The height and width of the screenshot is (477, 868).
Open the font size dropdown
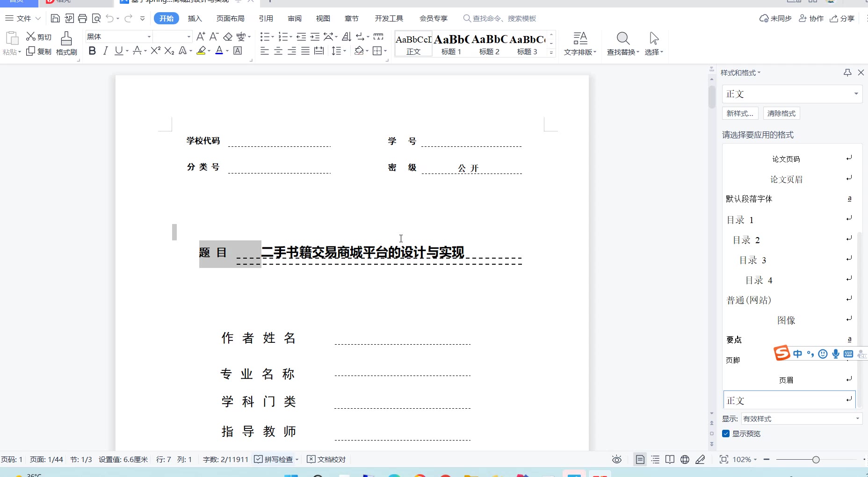coord(189,36)
